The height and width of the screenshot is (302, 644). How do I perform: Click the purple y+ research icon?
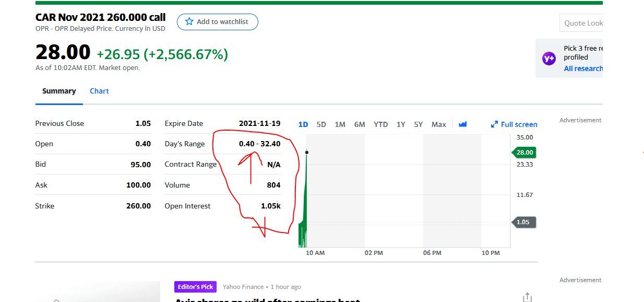coord(549,58)
